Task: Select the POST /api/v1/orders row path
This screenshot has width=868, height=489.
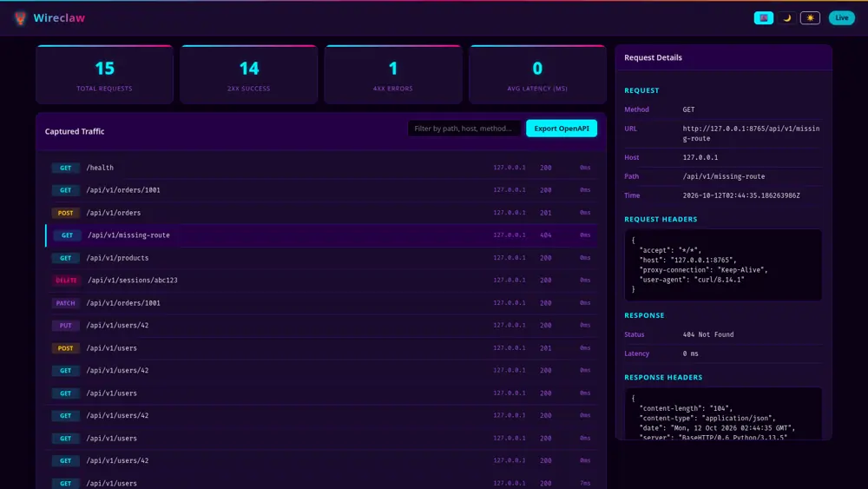Action: click(114, 213)
